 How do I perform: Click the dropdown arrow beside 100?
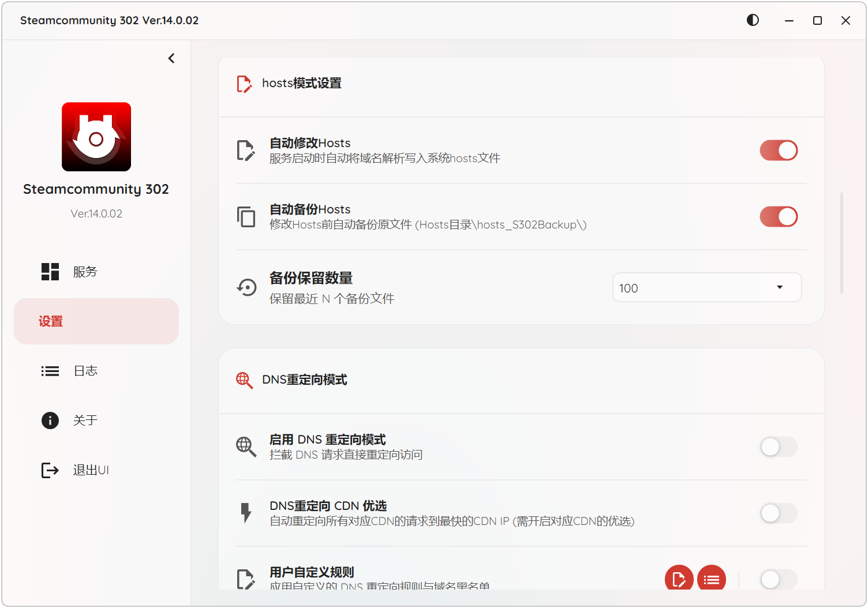(x=780, y=287)
